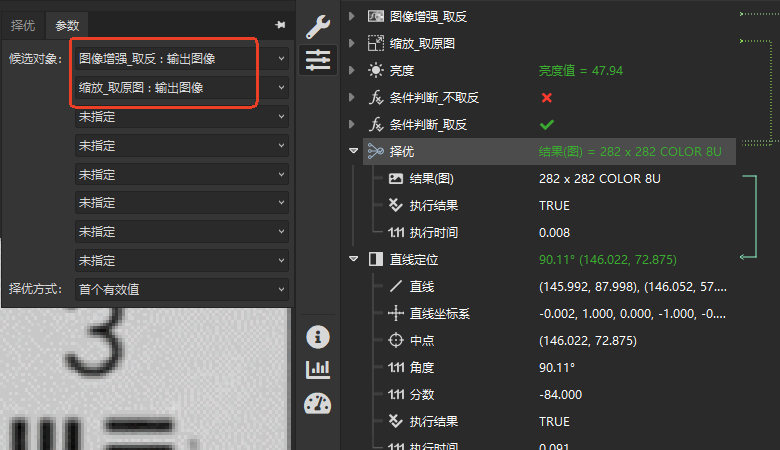The width and height of the screenshot is (780, 450).
Task: Click the 缩放_取原图 scale icon
Action: pyautogui.click(x=376, y=43)
